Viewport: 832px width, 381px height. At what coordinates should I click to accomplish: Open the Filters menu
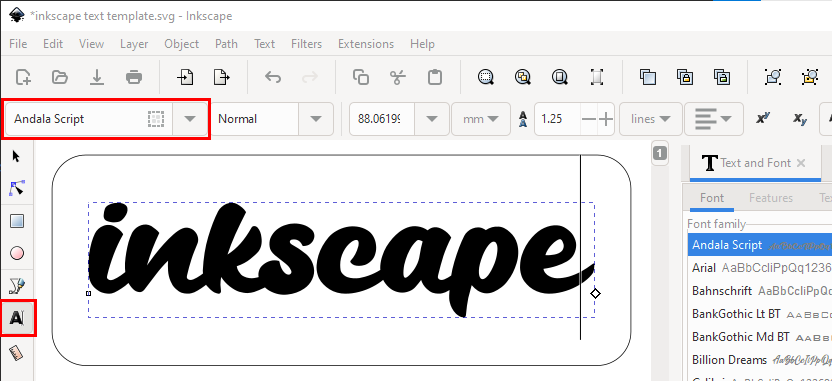(306, 44)
